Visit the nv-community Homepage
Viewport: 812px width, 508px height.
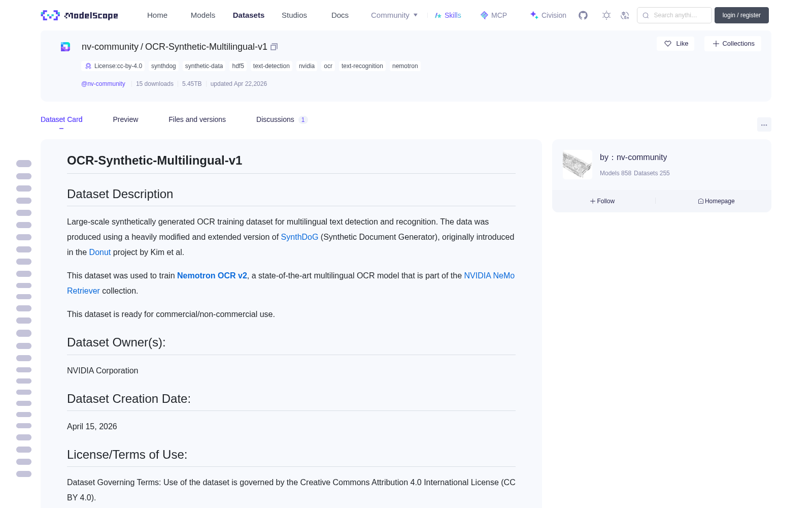tap(716, 201)
